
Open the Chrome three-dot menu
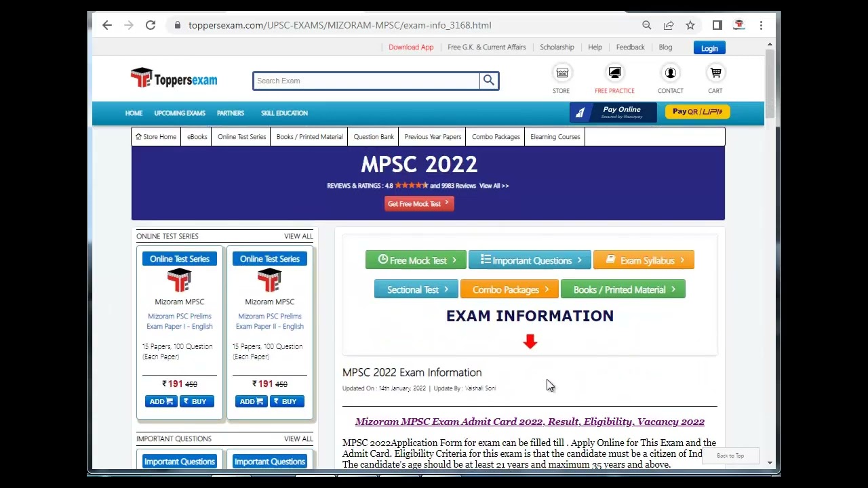point(761,25)
